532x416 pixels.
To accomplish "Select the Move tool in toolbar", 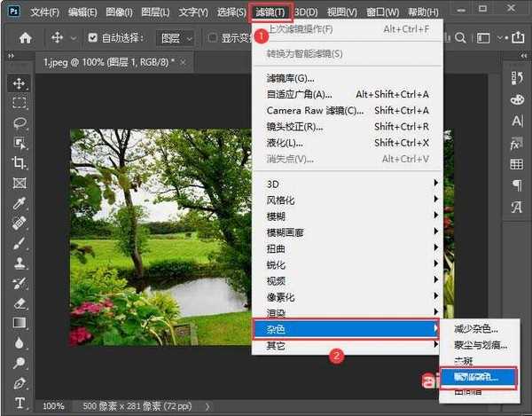I will [x=20, y=83].
